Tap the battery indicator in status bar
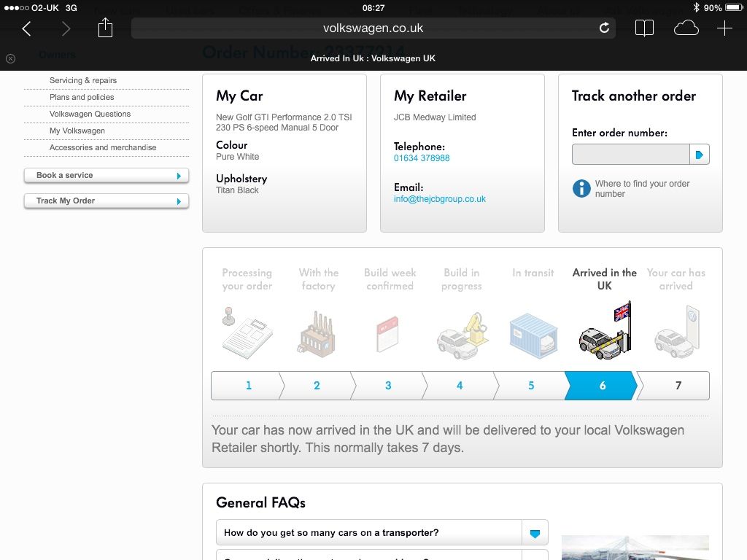747x560 pixels. pyautogui.click(x=734, y=7)
